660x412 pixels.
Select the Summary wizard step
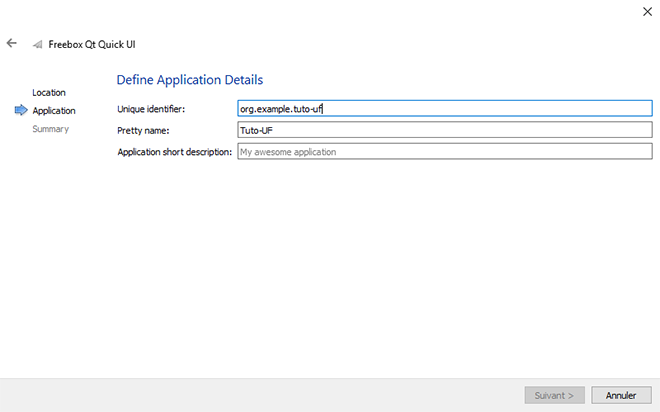[x=50, y=129]
